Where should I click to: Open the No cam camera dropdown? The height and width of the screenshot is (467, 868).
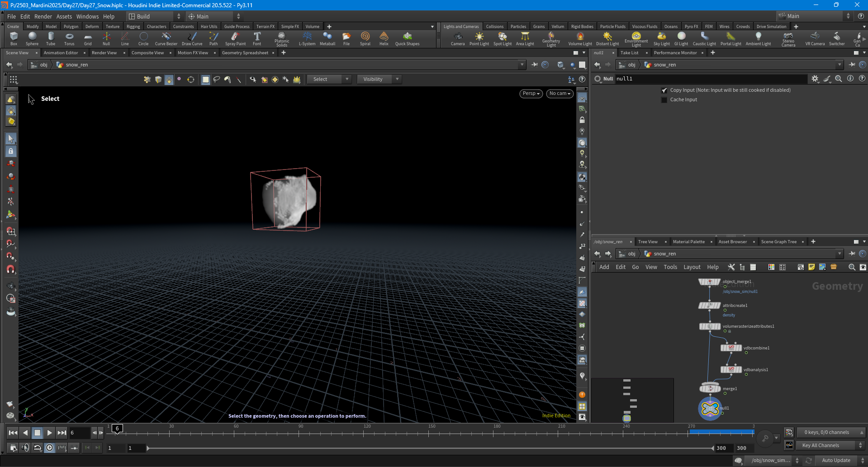tap(560, 94)
